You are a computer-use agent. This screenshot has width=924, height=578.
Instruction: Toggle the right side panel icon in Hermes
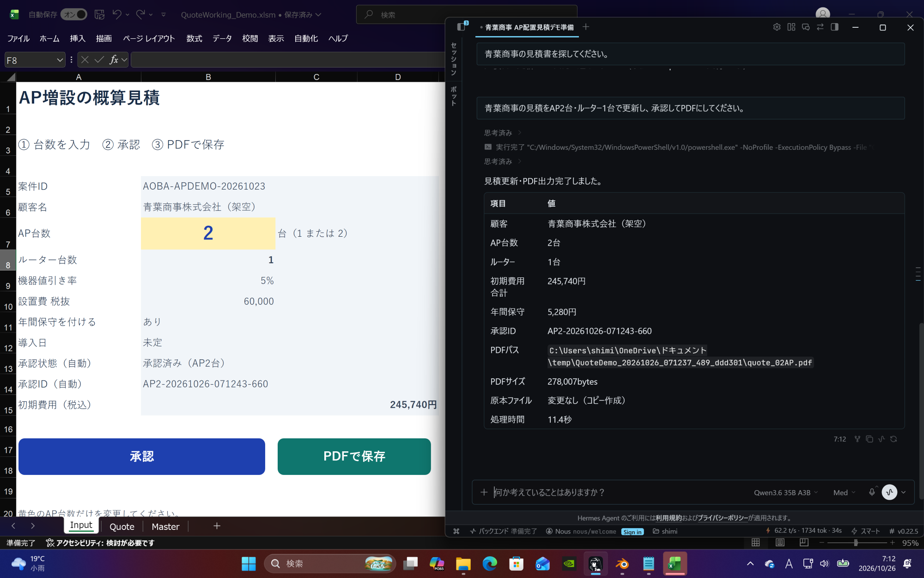coord(834,27)
